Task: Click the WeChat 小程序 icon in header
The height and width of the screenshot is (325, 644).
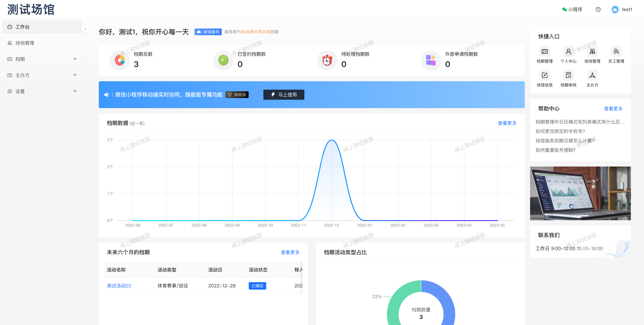Action: 564,10
